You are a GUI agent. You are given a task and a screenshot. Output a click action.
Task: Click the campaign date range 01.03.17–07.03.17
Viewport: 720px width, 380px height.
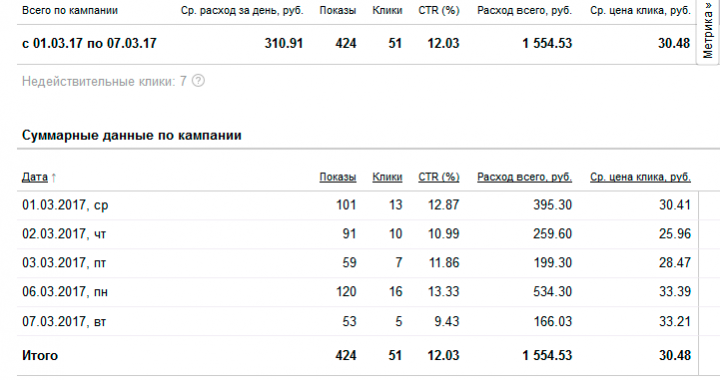click(x=89, y=44)
